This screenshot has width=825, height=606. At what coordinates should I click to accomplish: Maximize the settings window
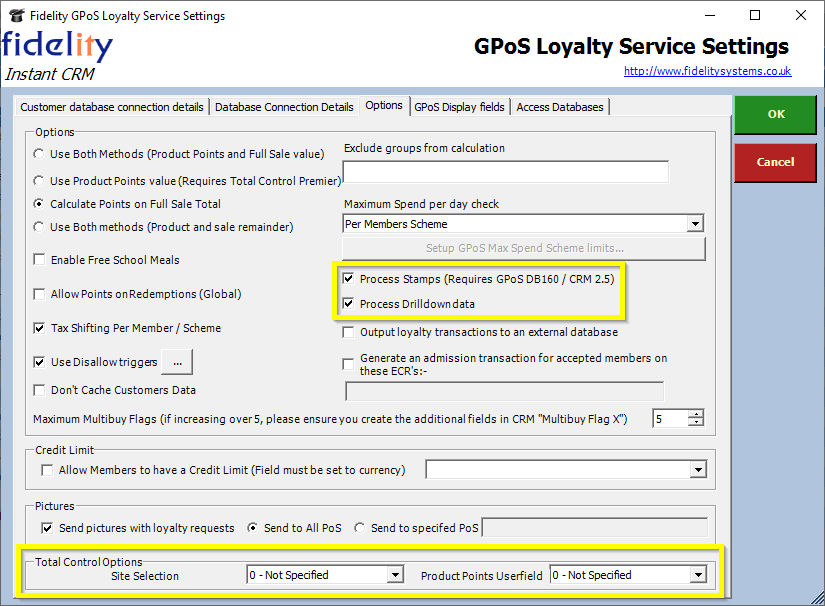[755, 16]
